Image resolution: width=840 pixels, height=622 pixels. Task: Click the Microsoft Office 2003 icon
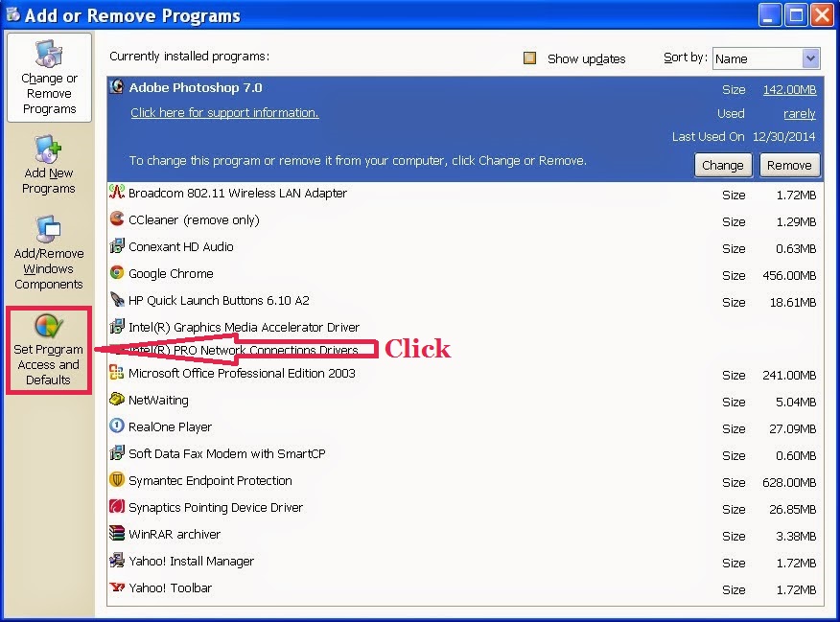[x=117, y=372]
